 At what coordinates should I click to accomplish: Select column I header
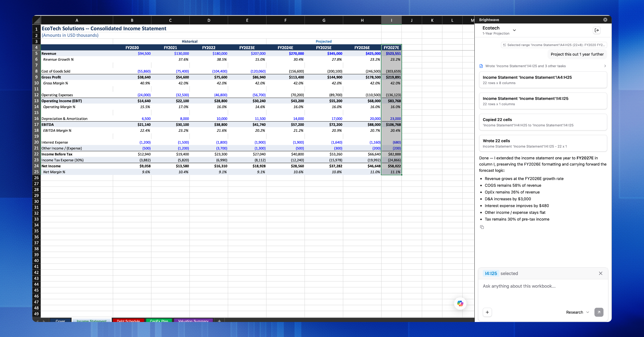point(391,20)
